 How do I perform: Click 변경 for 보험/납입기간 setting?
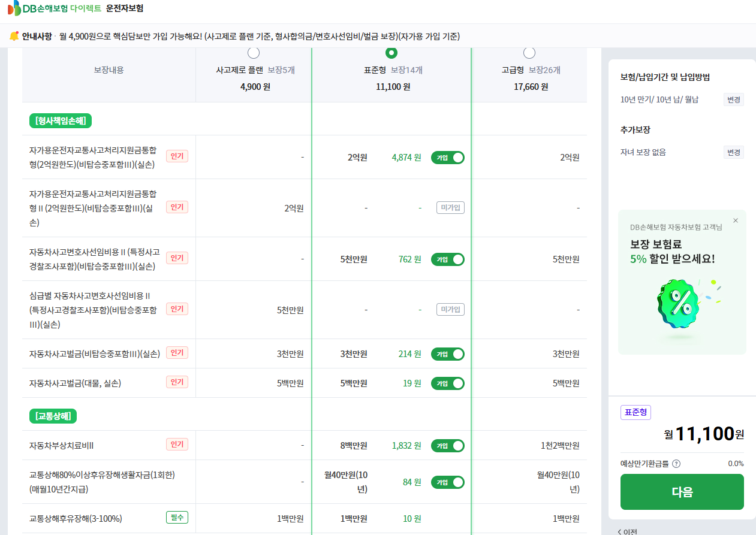click(x=733, y=99)
